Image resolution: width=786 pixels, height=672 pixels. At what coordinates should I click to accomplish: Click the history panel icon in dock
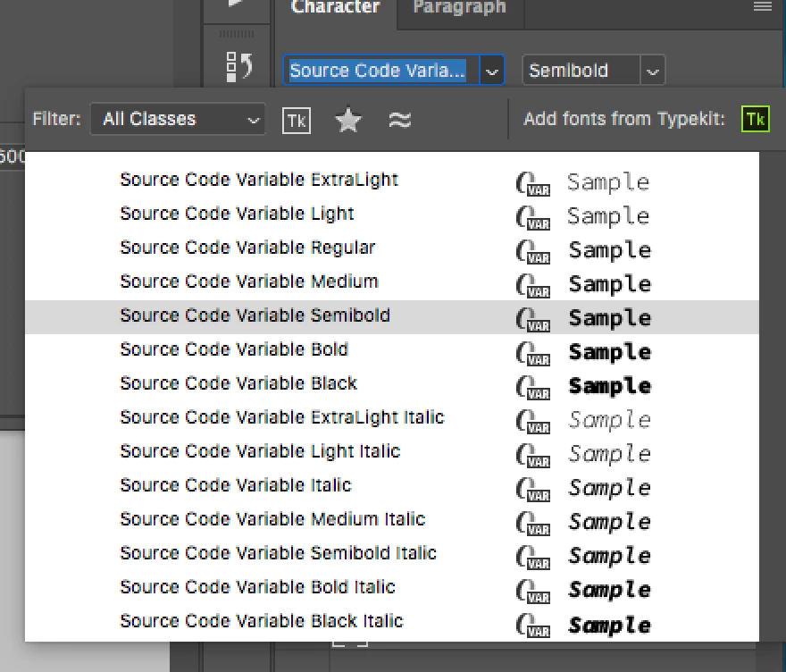(239, 67)
